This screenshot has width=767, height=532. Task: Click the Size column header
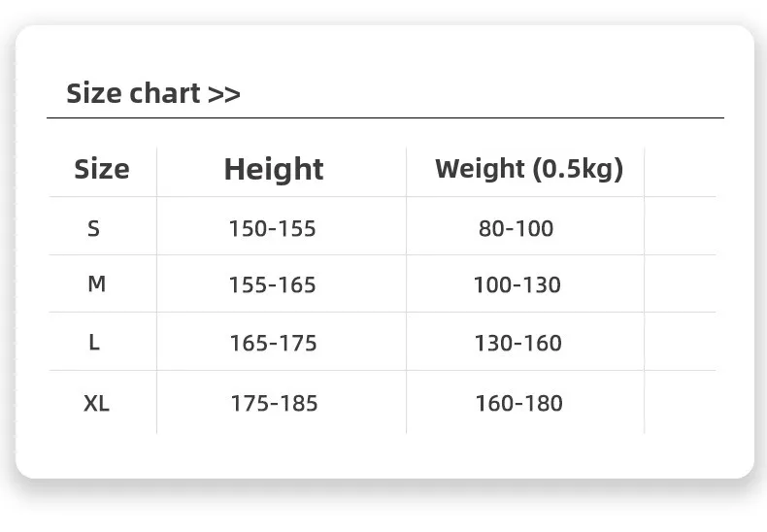click(101, 169)
